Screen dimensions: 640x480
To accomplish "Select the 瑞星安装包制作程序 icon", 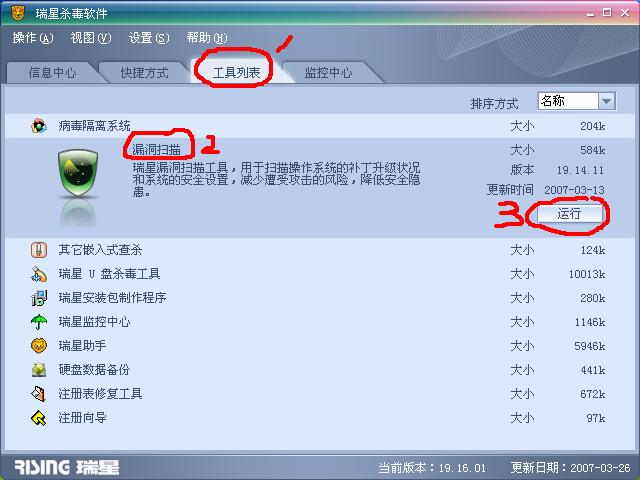I will tap(39, 298).
